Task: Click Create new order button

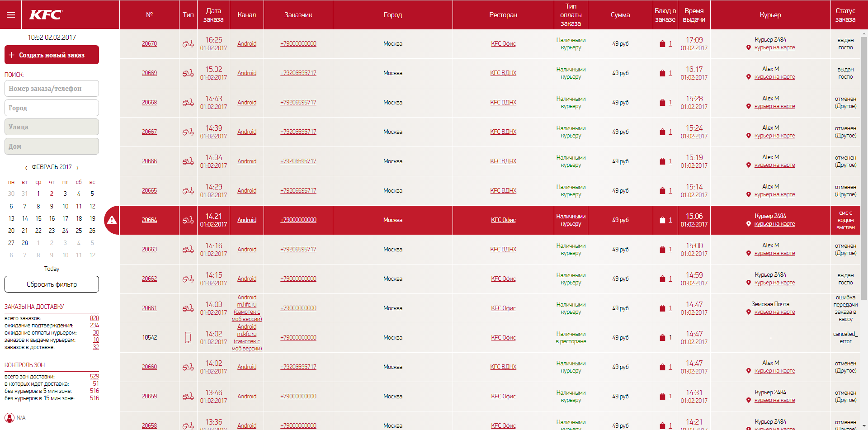Action: pyautogui.click(x=52, y=55)
